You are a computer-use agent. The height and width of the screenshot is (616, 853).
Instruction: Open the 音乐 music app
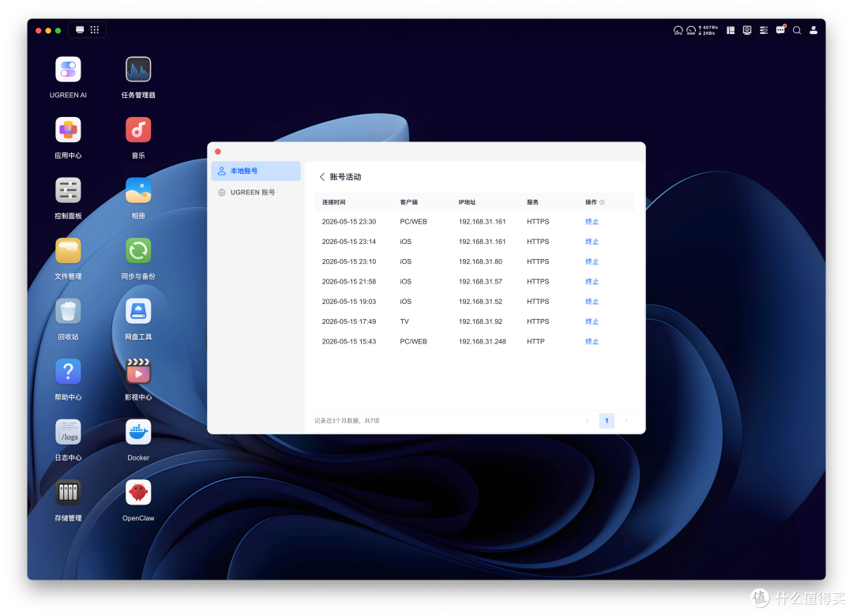tap(138, 130)
